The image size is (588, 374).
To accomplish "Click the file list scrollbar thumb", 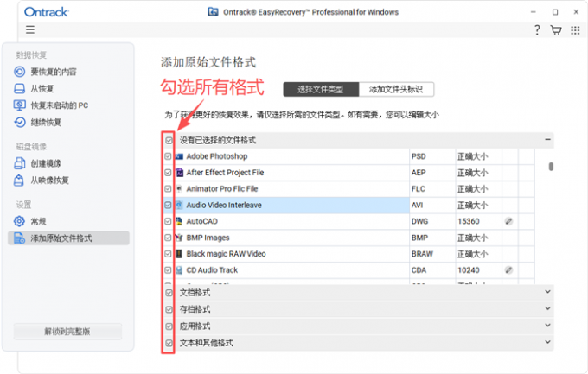I will click(x=551, y=166).
